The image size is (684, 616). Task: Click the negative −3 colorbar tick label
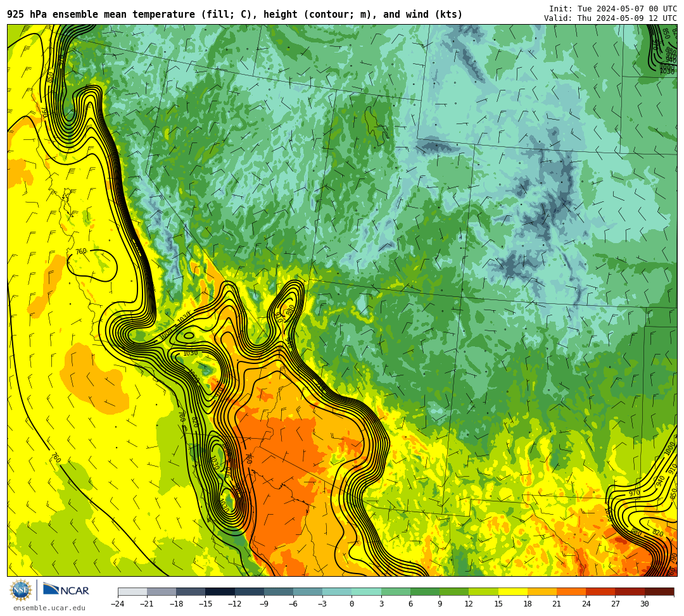tap(322, 604)
